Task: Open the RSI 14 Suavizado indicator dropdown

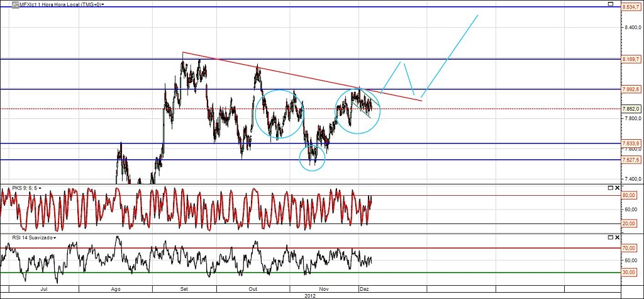Action: pos(55,238)
